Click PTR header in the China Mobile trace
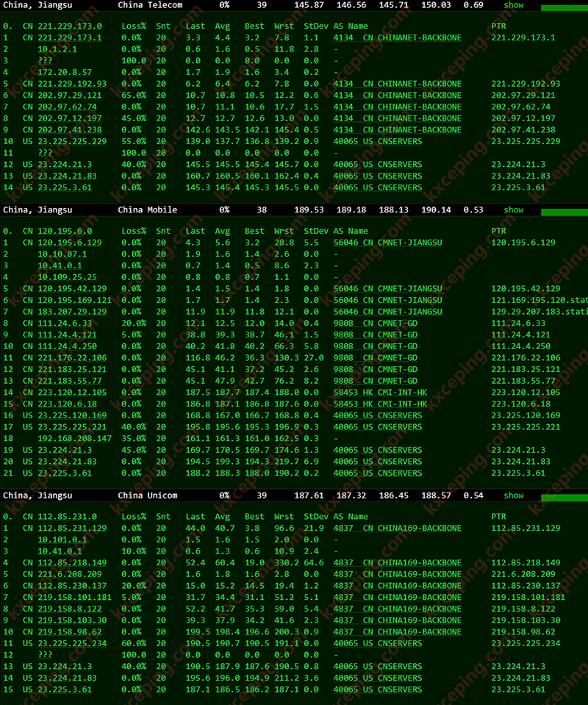Screen dimensions: 588x705 498,231
